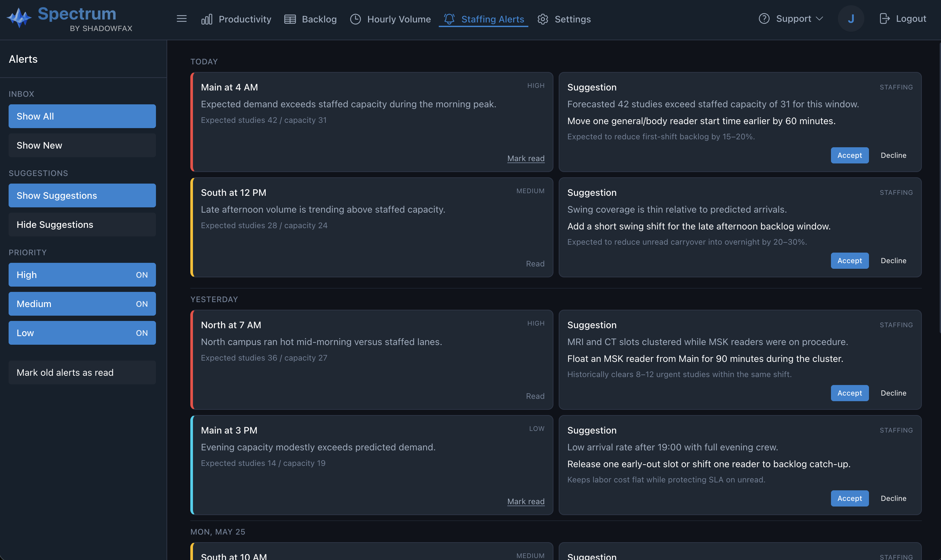The width and height of the screenshot is (941, 560).
Task: Select Show All inbox filter
Action: [82, 116]
